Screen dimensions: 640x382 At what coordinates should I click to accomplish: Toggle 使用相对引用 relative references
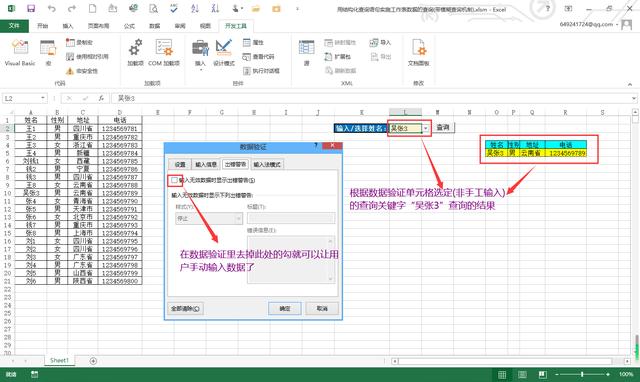pyautogui.click(x=87, y=56)
